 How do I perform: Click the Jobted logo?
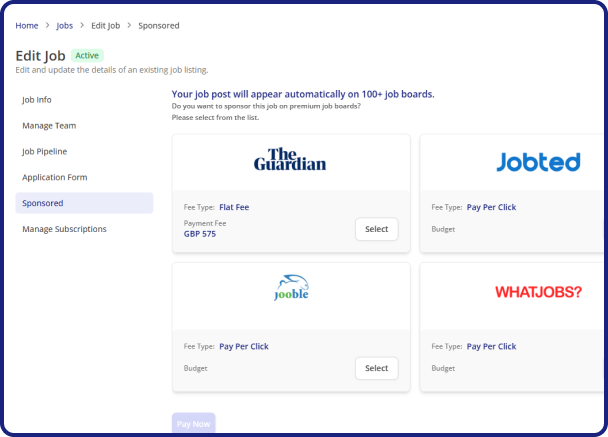click(539, 162)
